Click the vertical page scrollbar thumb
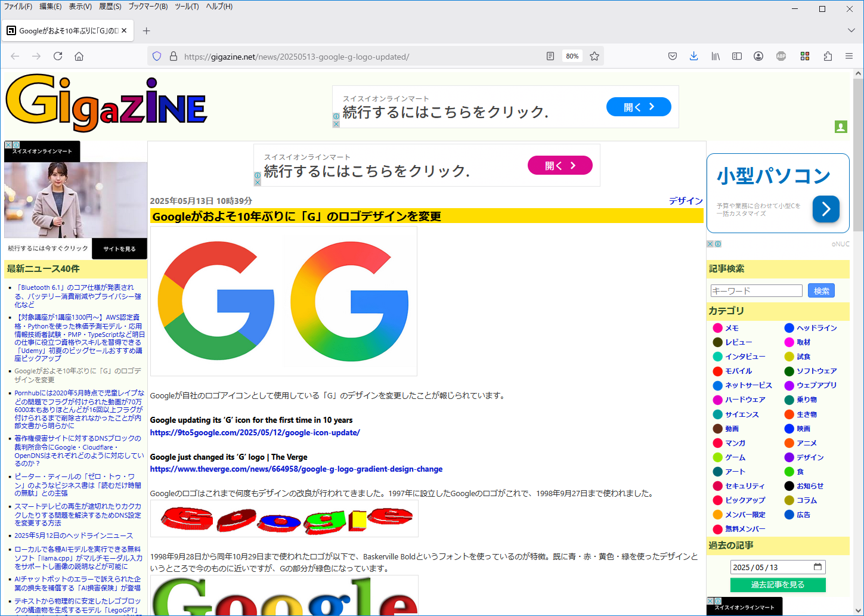 pos(858,155)
